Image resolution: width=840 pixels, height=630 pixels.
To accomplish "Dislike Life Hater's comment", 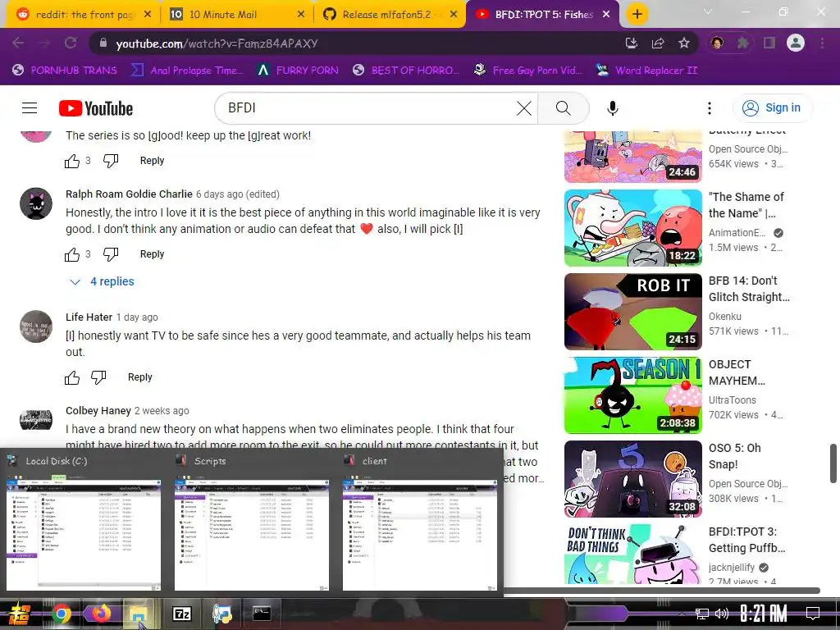I will (98, 377).
